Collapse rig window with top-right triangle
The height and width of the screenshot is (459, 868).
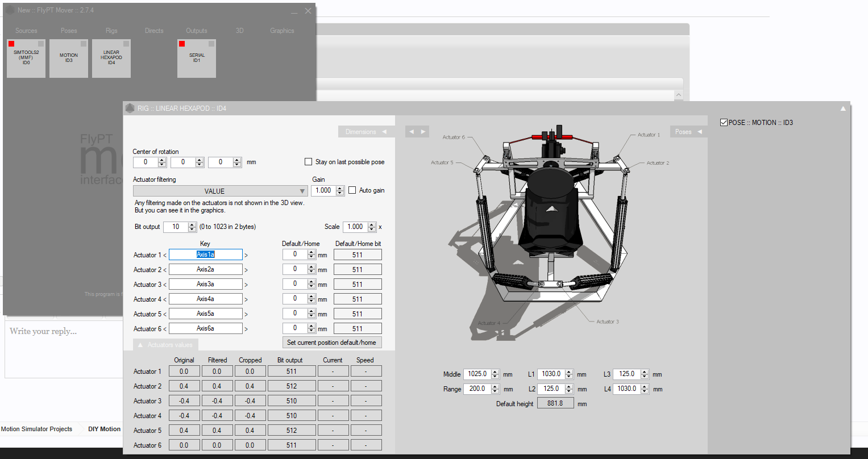pyautogui.click(x=843, y=109)
